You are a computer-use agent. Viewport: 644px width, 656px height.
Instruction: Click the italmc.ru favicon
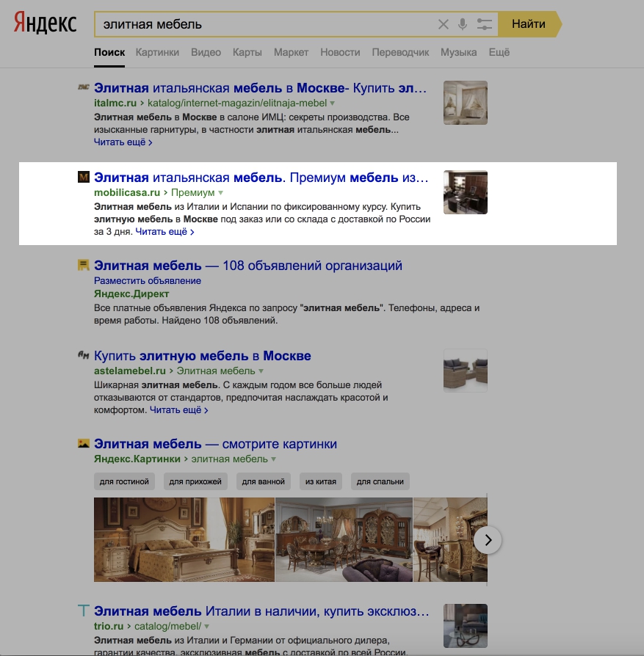[84, 87]
